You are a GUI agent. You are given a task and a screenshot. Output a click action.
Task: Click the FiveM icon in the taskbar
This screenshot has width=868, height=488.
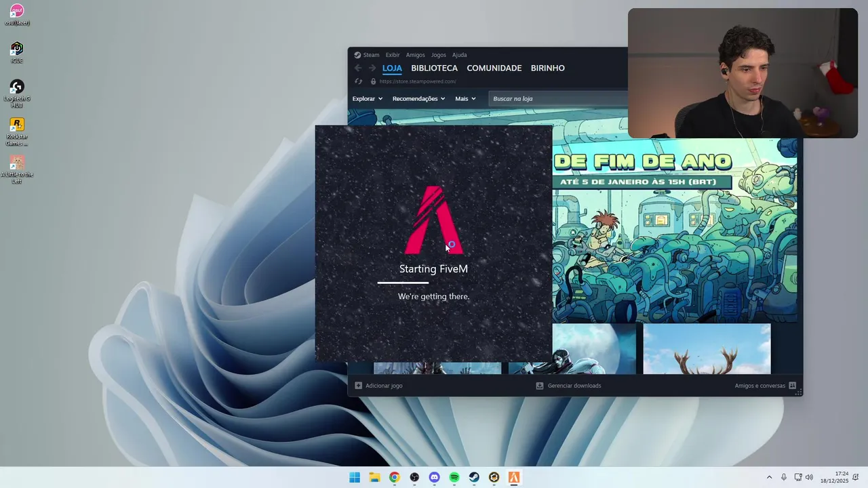click(x=514, y=477)
